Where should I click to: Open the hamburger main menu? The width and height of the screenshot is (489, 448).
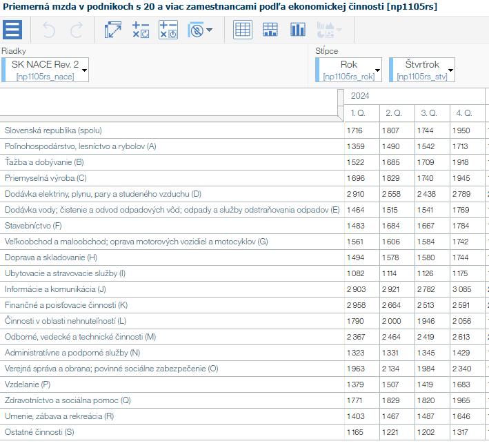click(13, 30)
